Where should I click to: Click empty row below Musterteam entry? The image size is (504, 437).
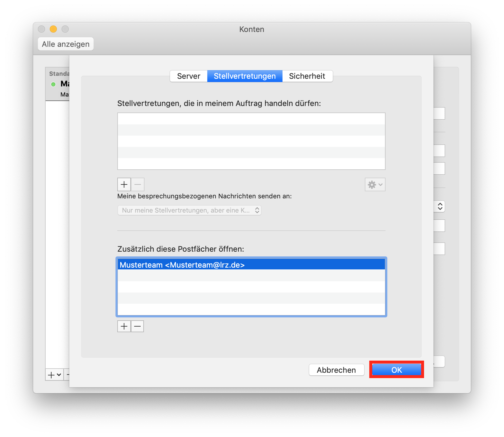pos(251,276)
